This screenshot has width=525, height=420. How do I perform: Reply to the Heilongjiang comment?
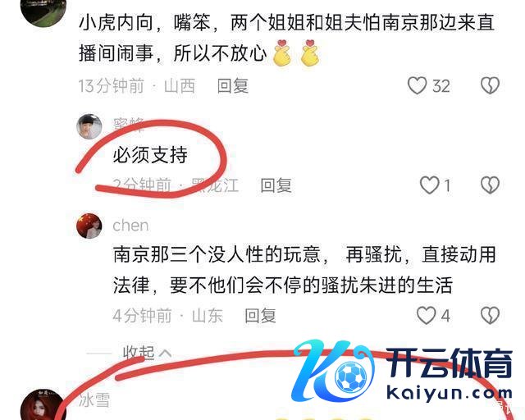[x=276, y=185]
